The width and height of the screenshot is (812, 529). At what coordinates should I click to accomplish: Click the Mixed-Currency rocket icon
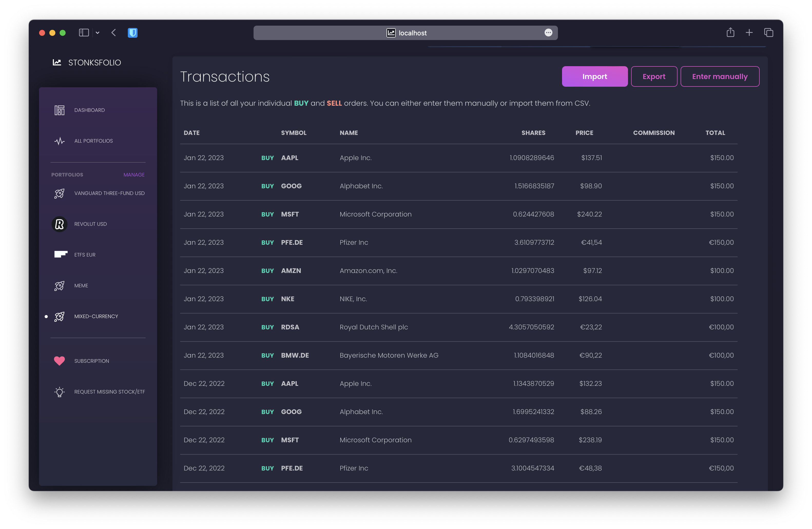tap(59, 317)
